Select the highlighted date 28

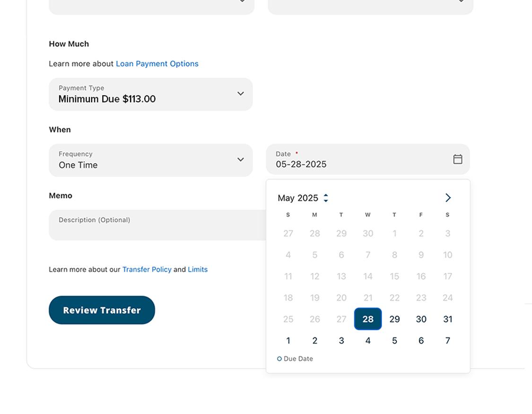click(368, 319)
